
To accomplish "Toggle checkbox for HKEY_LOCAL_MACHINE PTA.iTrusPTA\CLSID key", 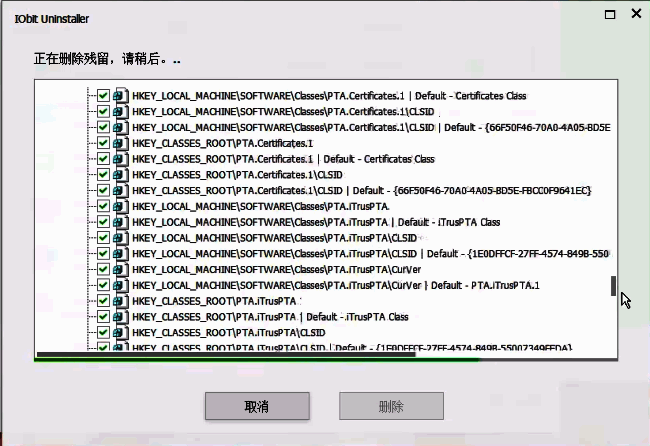I will pyautogui.click(x=103, y=238).
